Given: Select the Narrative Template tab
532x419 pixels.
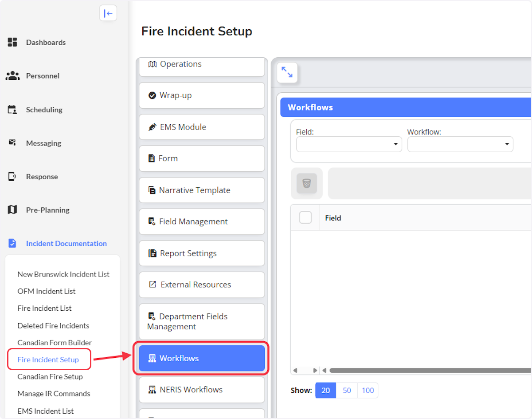Looking at the screenshot, I should pos(202,190).
